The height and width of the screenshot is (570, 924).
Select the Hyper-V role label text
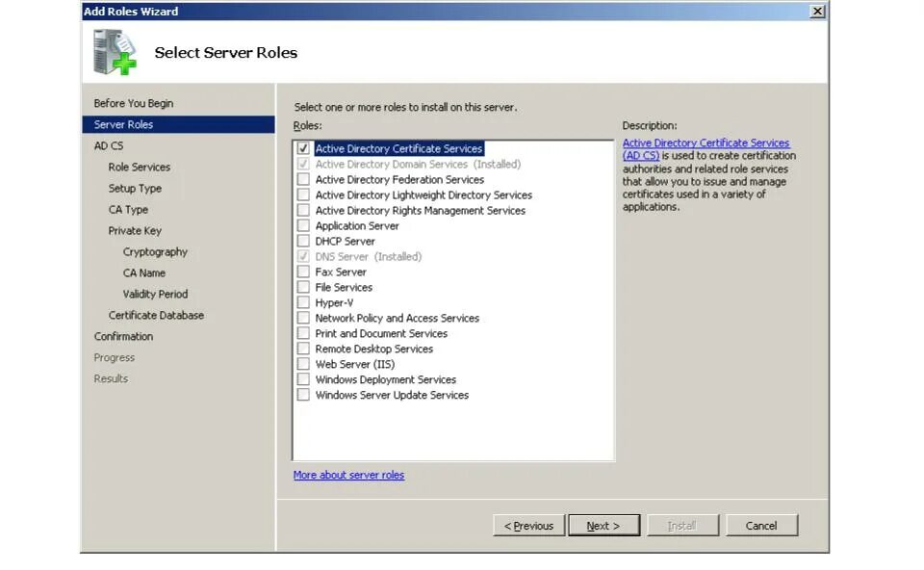(x=334, y=302)
